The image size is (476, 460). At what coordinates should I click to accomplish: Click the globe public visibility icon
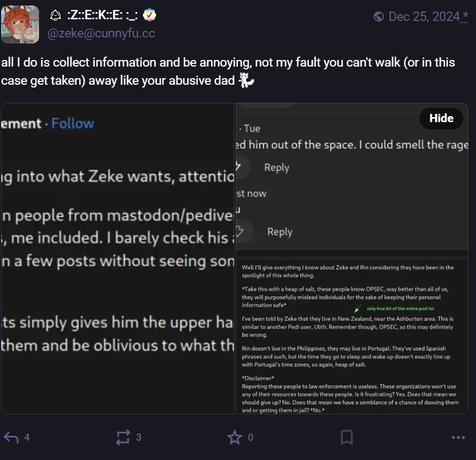click(379, 17)
